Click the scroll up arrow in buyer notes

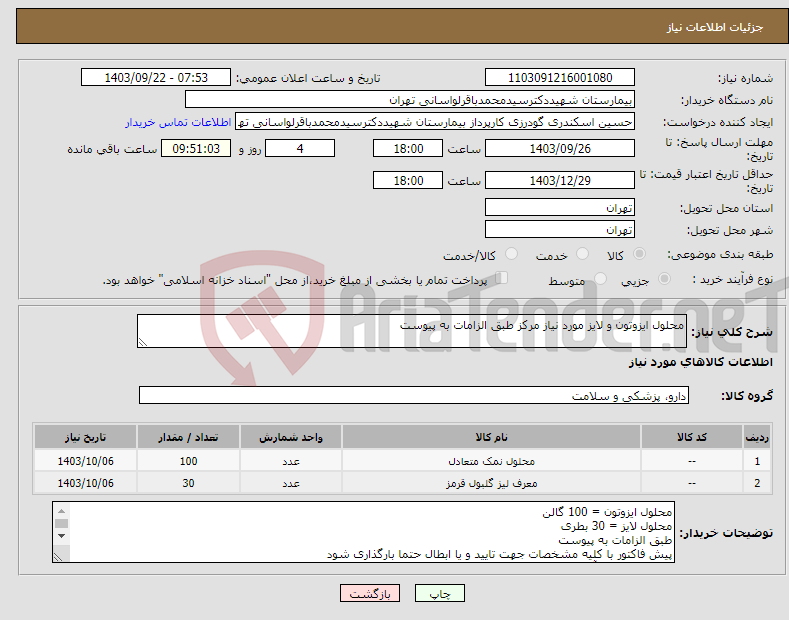coord(61,511)
